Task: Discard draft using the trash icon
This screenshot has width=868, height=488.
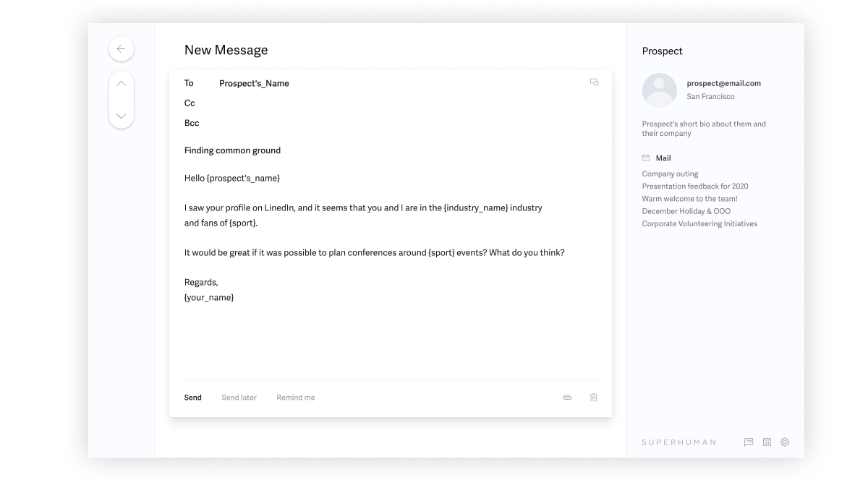Action: point(594,398)
